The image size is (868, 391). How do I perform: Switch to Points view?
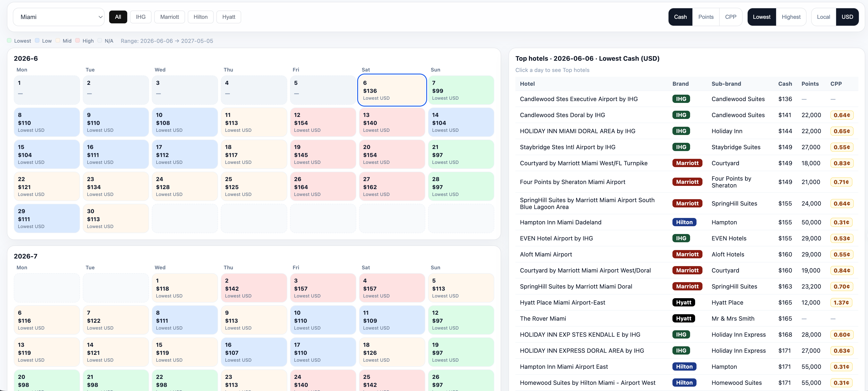(706, 17)
